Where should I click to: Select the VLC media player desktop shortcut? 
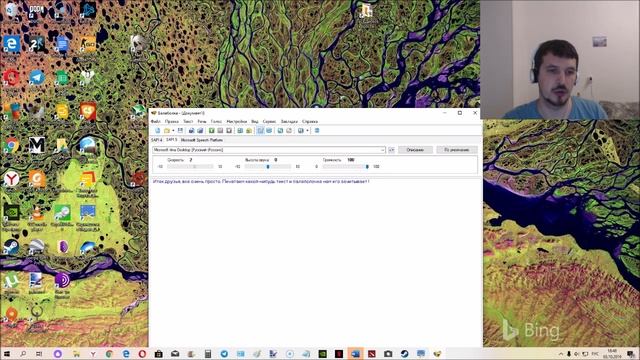tap(37, 213)
